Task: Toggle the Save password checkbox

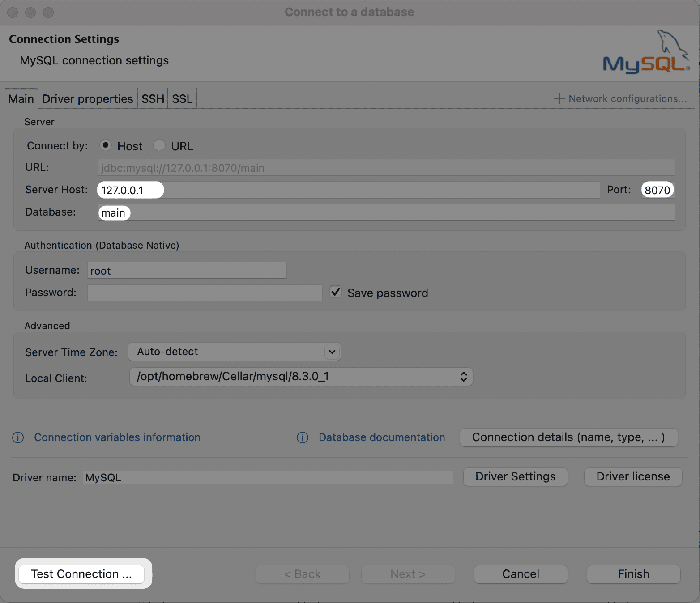Action: [336, 292]
